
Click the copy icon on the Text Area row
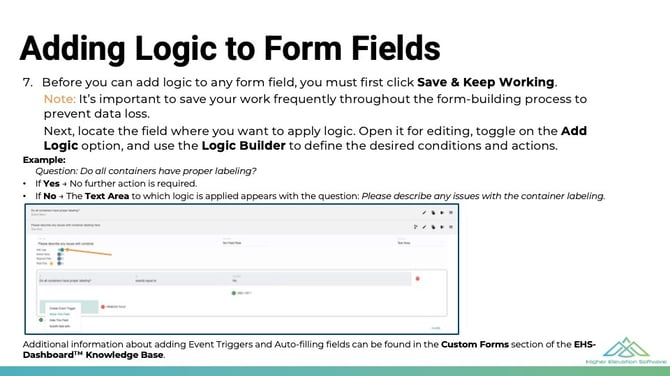click(x=433, y=227)
